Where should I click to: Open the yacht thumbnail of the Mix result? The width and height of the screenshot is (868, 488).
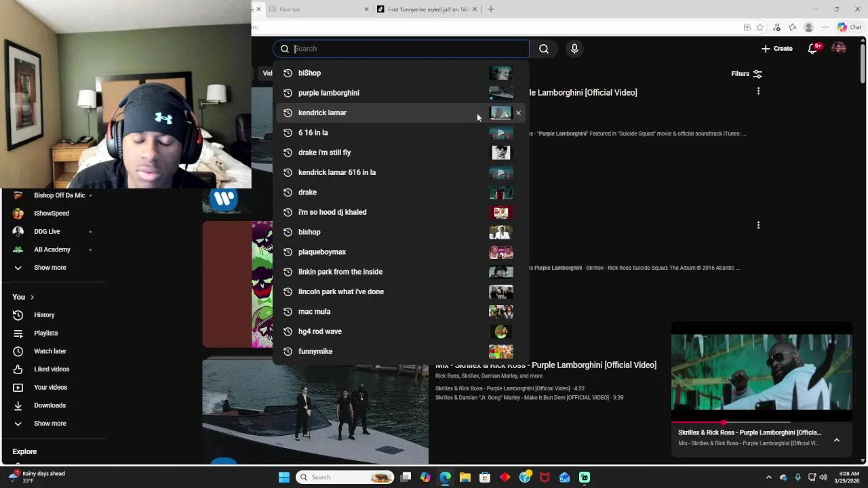click(315, 411)
